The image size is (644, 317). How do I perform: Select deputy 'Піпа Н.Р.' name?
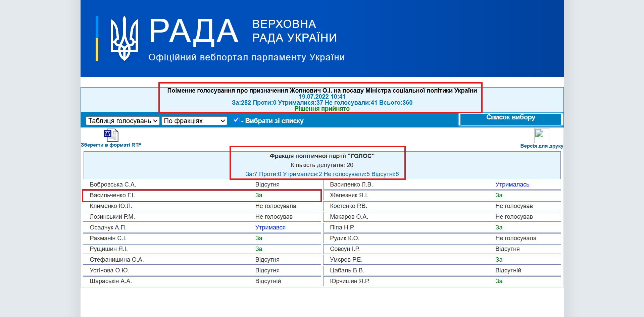[x=342, y=227]
